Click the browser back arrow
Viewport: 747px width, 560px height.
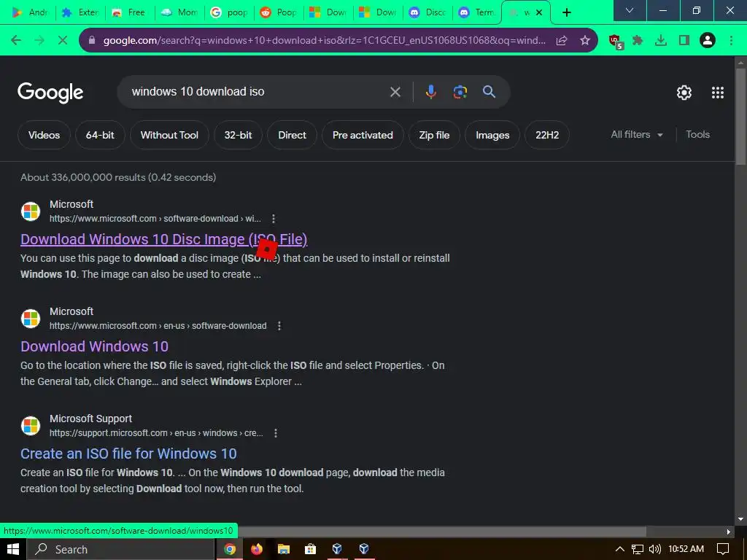16,41
